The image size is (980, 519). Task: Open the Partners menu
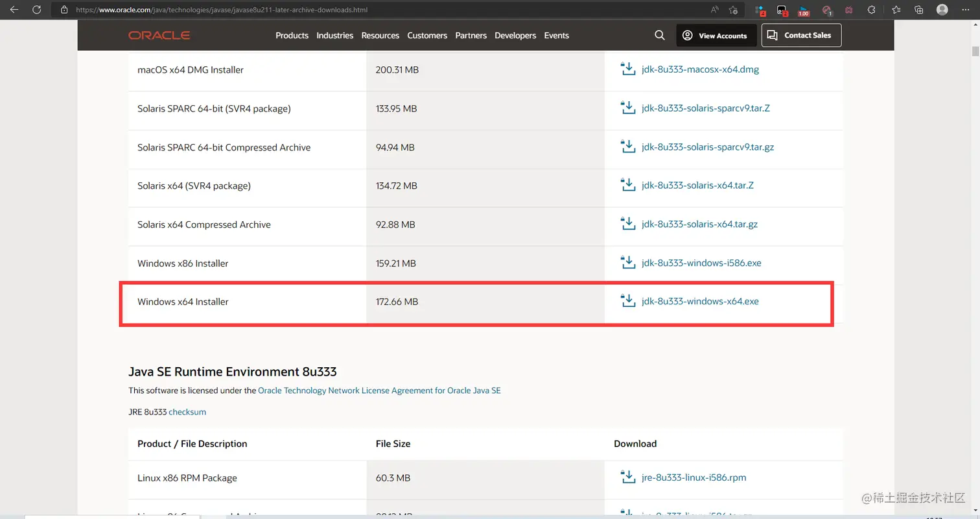tap(471, 36)
